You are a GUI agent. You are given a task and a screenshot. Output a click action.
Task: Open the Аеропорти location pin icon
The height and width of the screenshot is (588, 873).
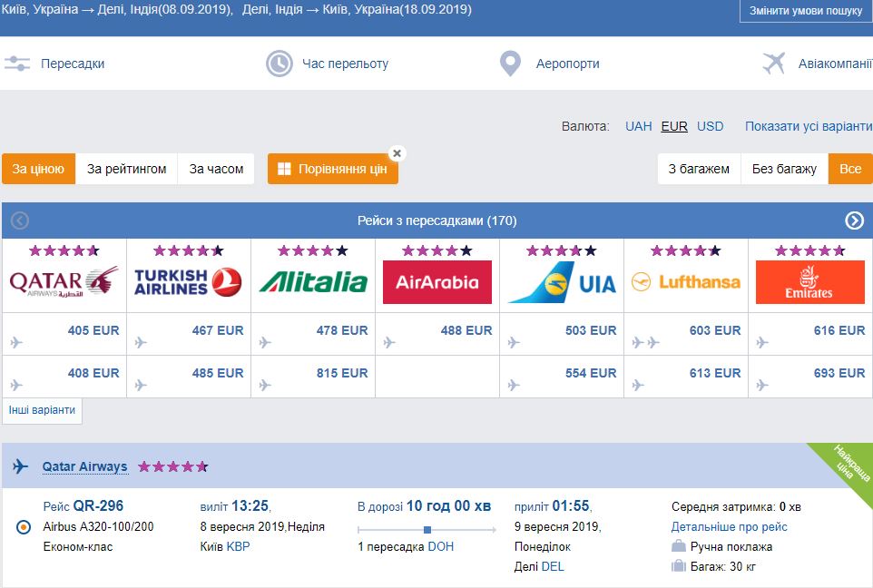click(x=510, y=64)
